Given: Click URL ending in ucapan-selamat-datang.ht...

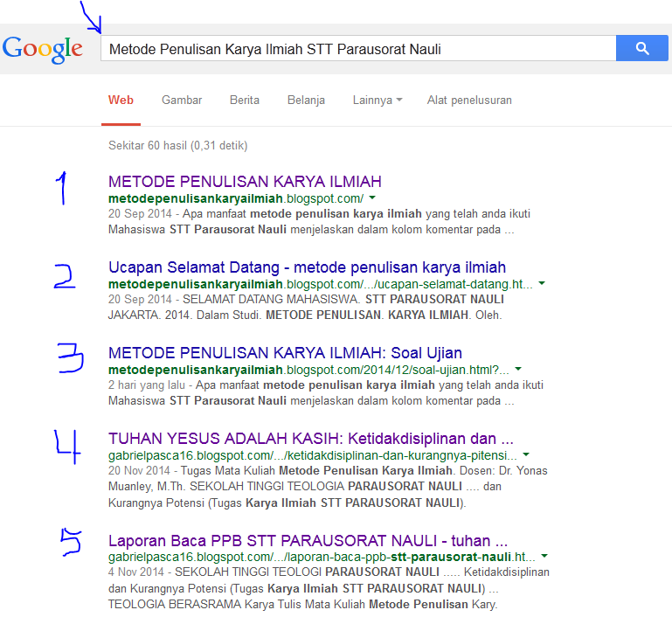Looking at the screenshot, I should 320,284.
